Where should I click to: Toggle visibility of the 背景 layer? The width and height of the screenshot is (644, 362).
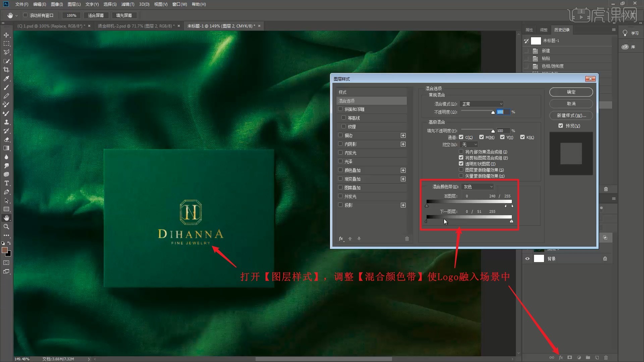tap(527, 258)
